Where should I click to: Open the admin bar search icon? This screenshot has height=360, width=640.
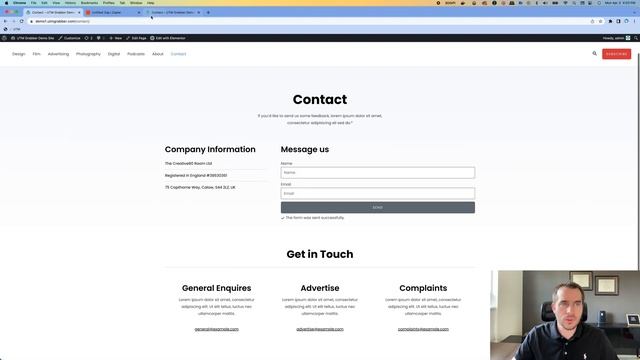636,38
